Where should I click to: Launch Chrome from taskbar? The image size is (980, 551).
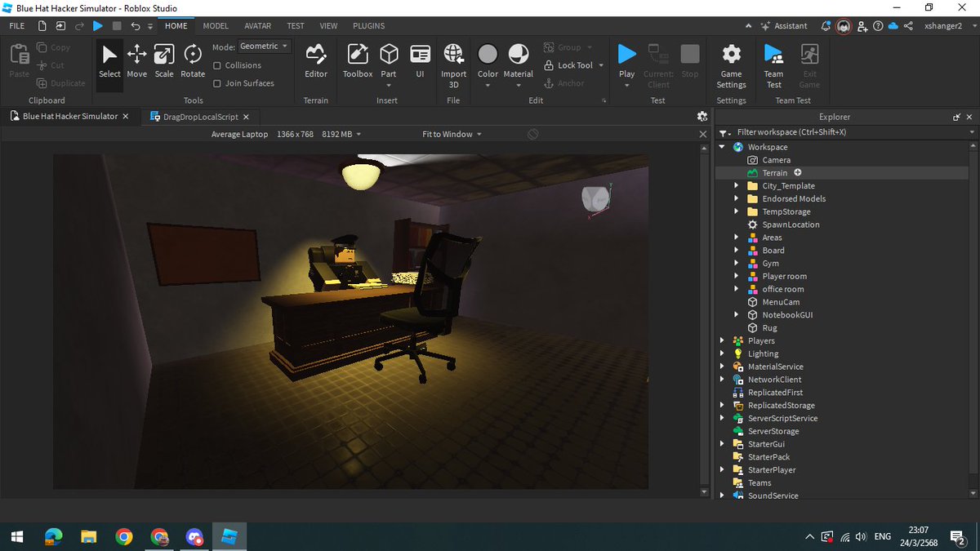pos(124,536)
